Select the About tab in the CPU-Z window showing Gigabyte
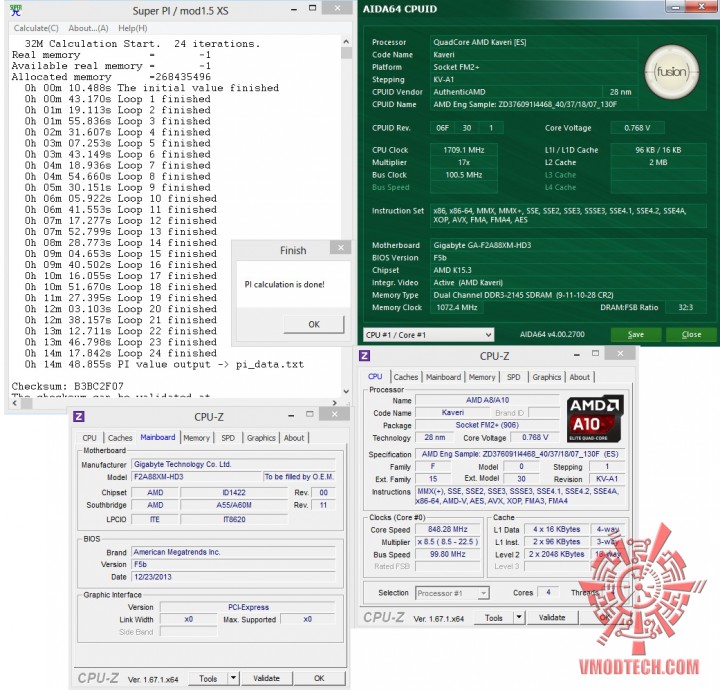Viewport: 720px width, 690px height. (x=294, y=438)
